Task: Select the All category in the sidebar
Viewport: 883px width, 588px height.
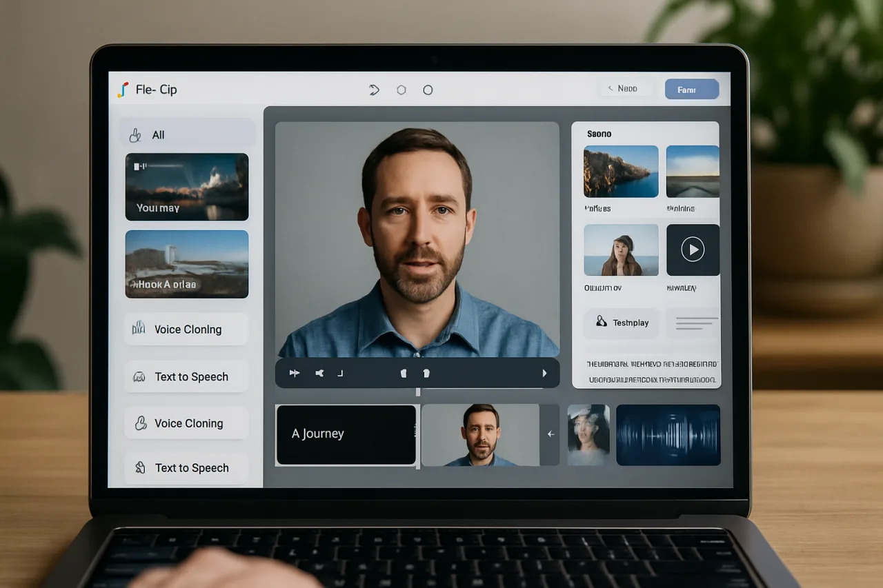Action: pos(188,135)
